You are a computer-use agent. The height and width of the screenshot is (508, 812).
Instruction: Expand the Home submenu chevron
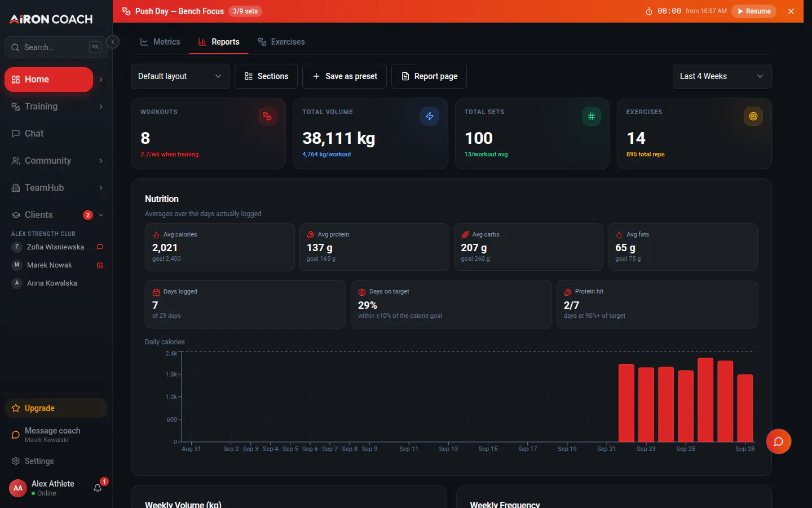coord(101,80)
